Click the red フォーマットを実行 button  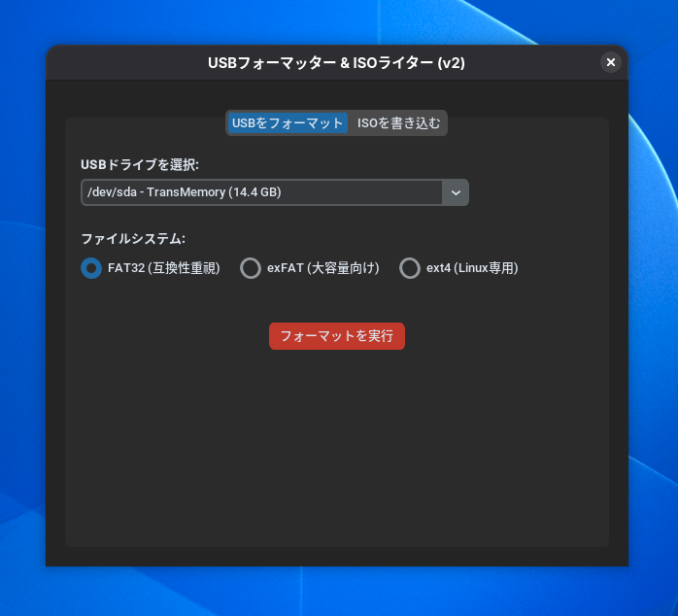tap(337, 336)
